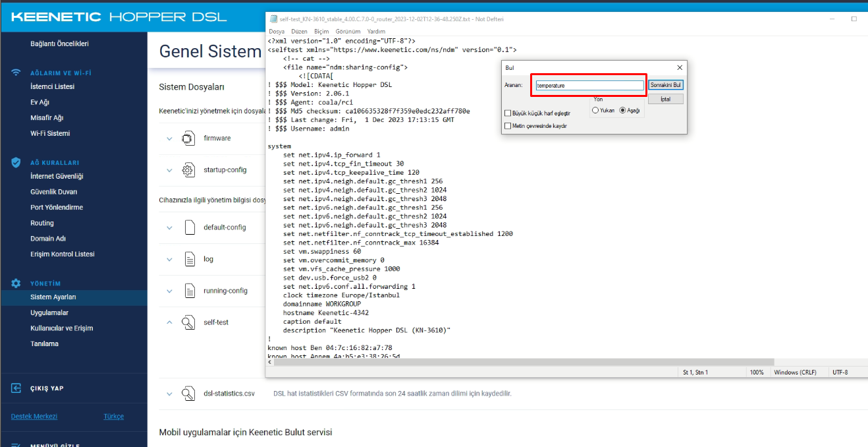Open Wi-Fi Sistemi in the sidebar

pyautogui.click(x=50, y=133)
